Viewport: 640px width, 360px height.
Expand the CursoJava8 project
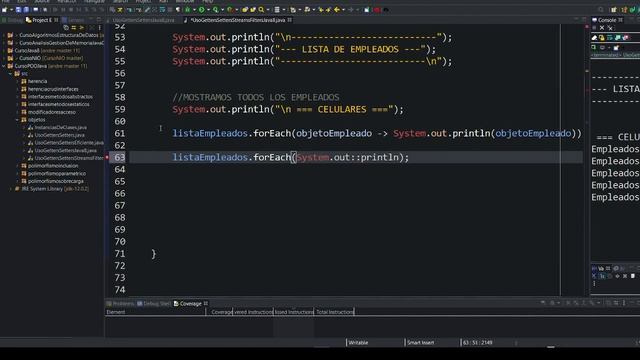(x=4, y=51)
